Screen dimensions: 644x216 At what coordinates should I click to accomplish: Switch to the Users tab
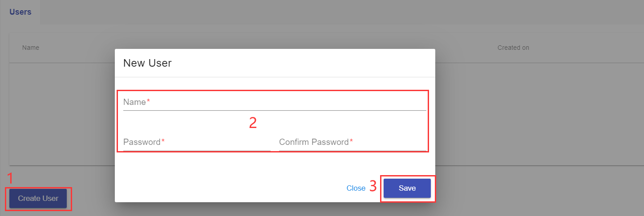click(x=20, y=12)
